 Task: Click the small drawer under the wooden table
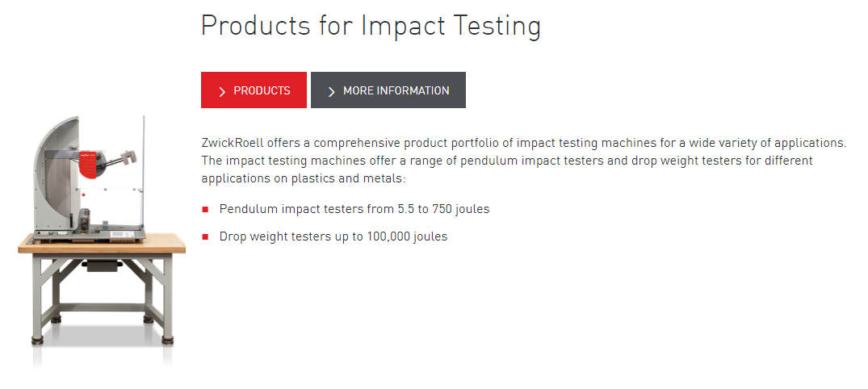(x=102, y=264)
